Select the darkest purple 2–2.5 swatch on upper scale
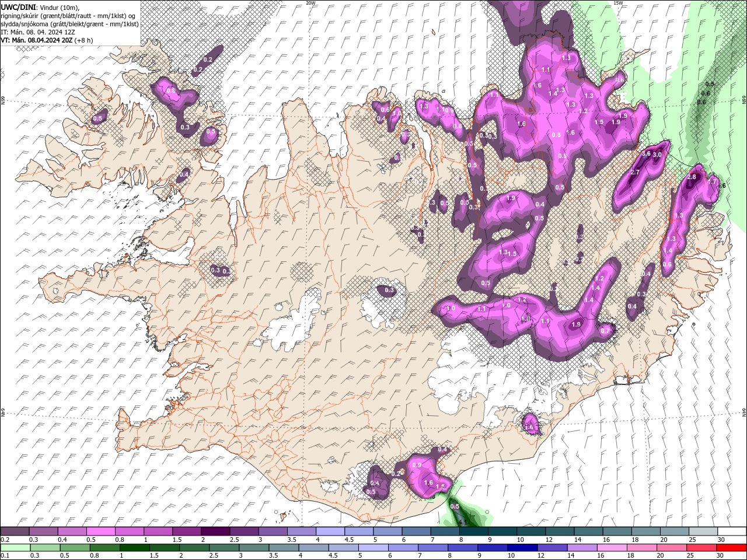 (215, 531)
